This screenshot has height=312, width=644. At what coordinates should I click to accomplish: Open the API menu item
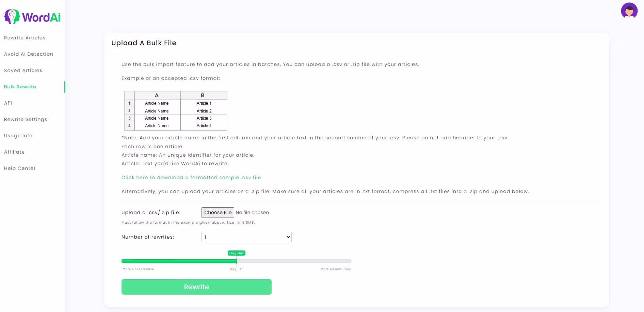8,103
